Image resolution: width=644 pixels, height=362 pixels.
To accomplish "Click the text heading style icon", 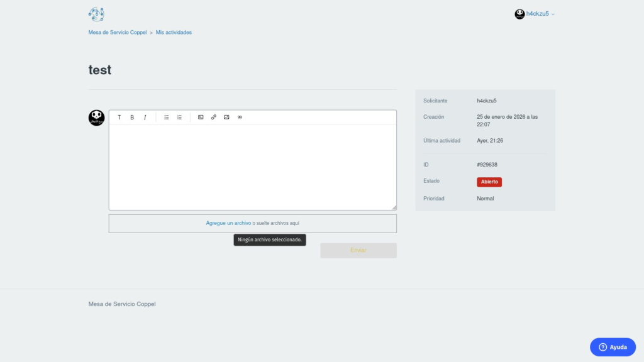I will pos(119,118).
